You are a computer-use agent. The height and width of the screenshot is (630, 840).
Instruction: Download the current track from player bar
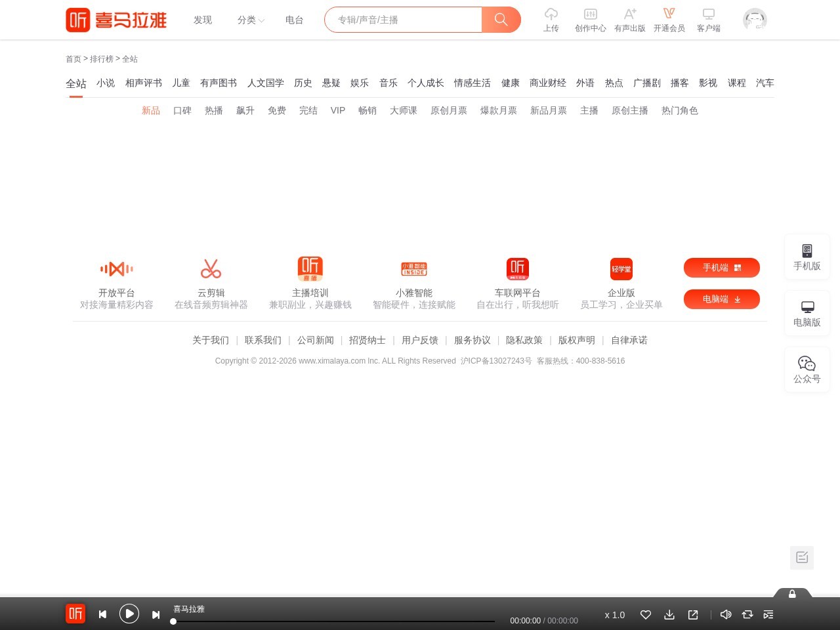tap(669, 615)
